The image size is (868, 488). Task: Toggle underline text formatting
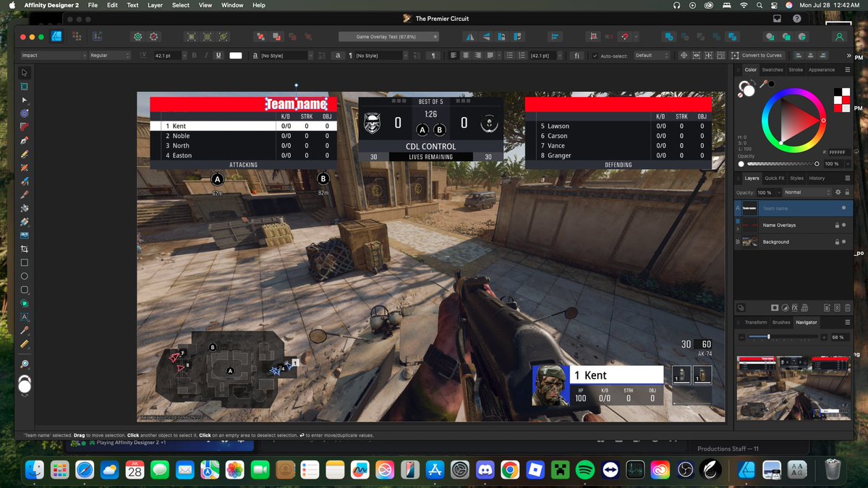(218, 55)
